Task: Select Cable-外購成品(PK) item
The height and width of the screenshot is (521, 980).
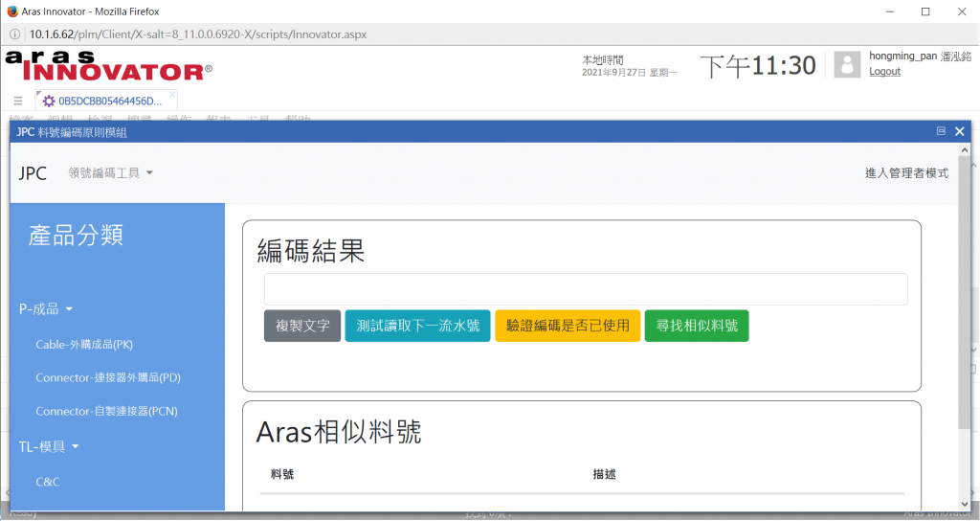Action: [x=84, y=345]
